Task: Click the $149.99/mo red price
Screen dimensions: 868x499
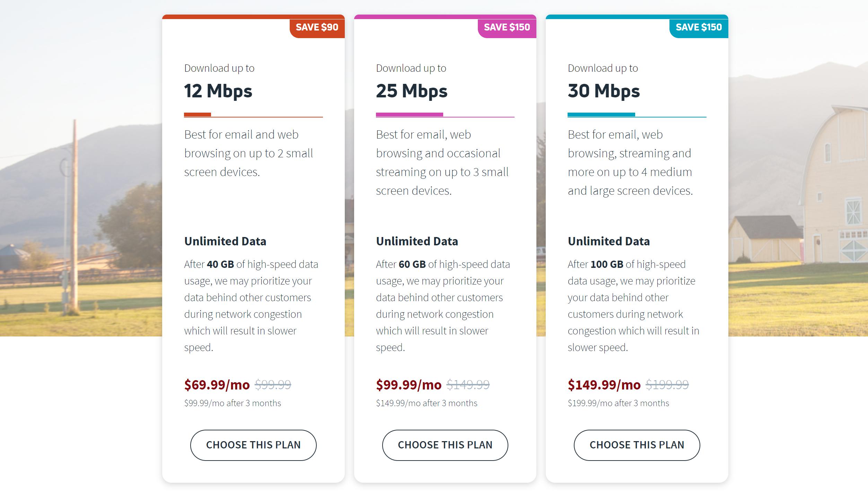Action: coord(604,385)
